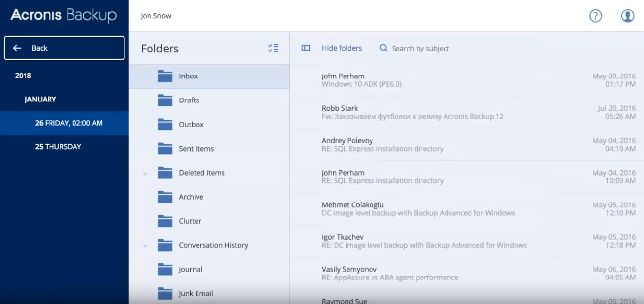Select the Journal folder label
The image size is (644, 304).
coord(191,269)
